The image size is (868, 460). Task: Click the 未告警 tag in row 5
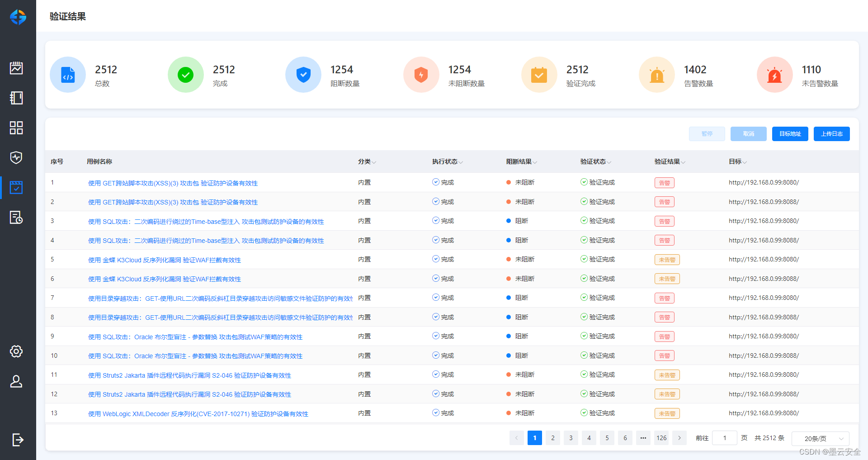667,260
